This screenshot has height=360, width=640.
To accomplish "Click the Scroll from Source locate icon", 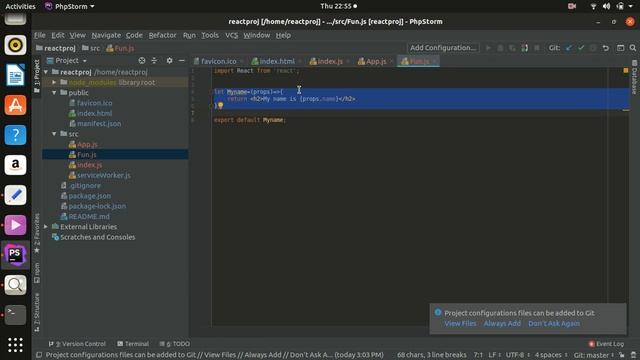I will (142, 60).
